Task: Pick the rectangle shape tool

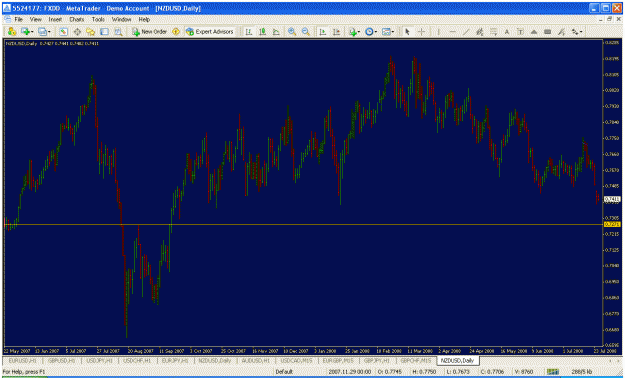Action: (548, 32)
